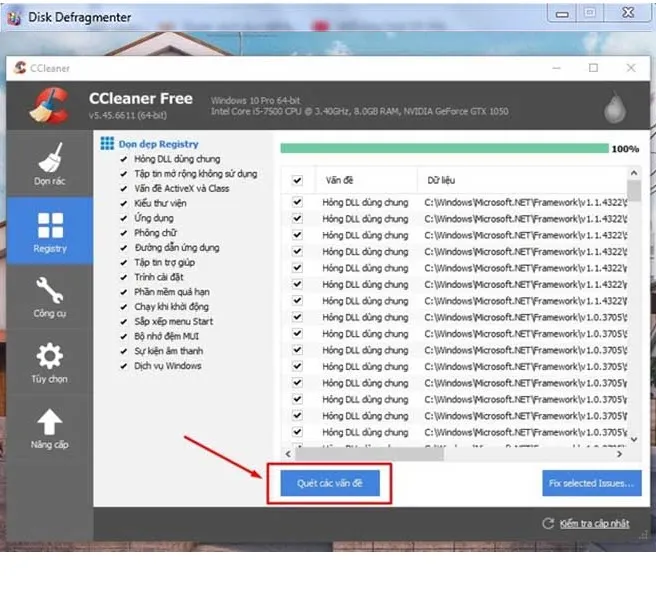This screenshot has width=656, height=600.
Task: Click the results vertical scrollbar down arrow
Action: (634, 439)
